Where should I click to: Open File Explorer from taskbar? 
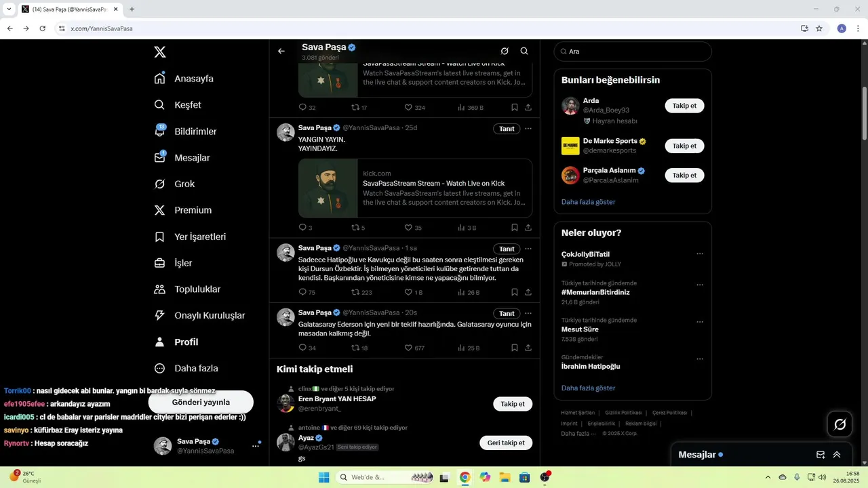click(x=505, y=477)
